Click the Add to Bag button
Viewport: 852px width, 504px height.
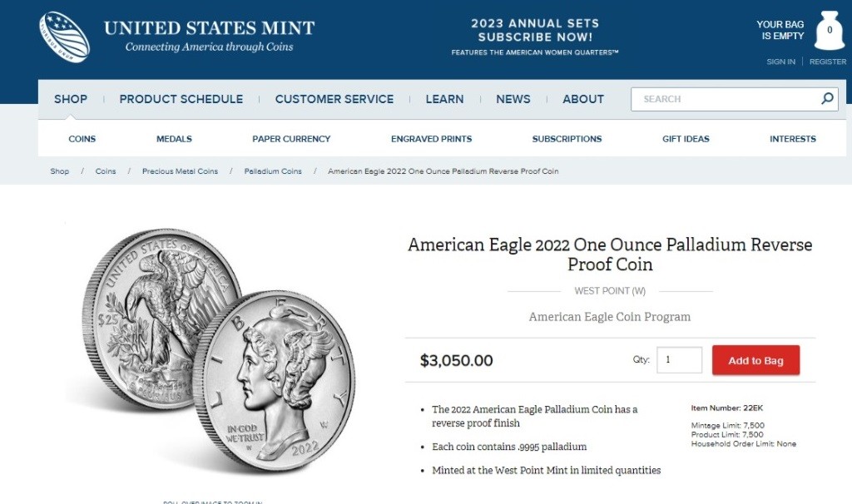pyautogui.click(x=755, y=361)
